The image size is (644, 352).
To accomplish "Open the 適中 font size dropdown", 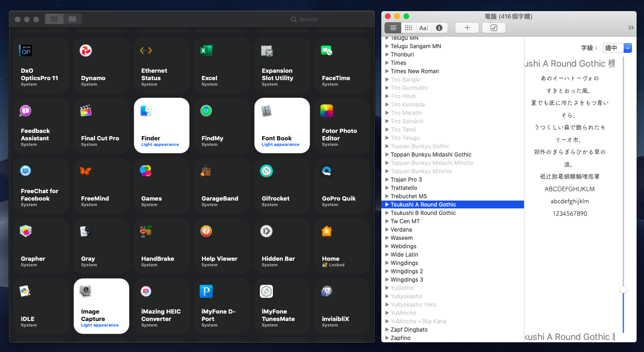I will coord(618,48).
